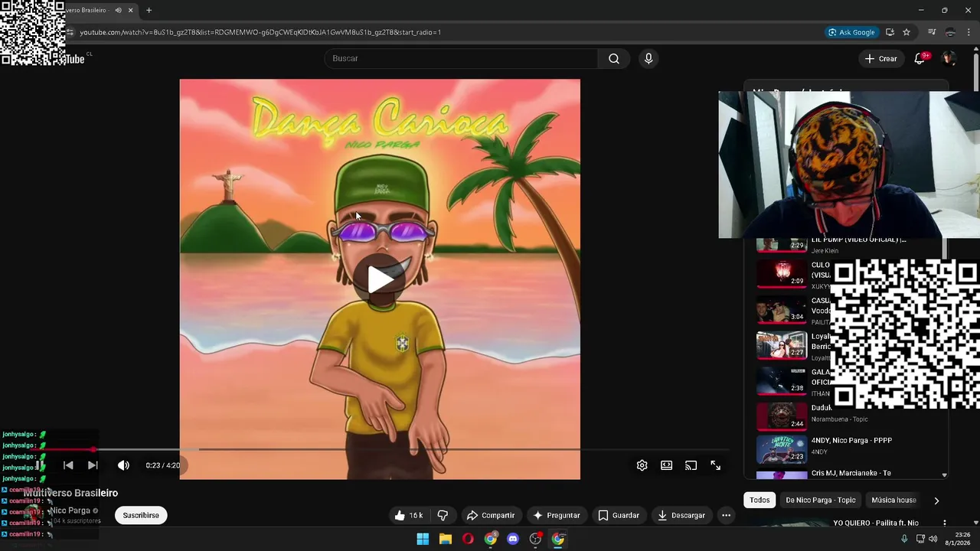Image resolution: width=980 pixels, height=551 pixels.
Task: Activate voice search microphone
Action: [648, 59]
